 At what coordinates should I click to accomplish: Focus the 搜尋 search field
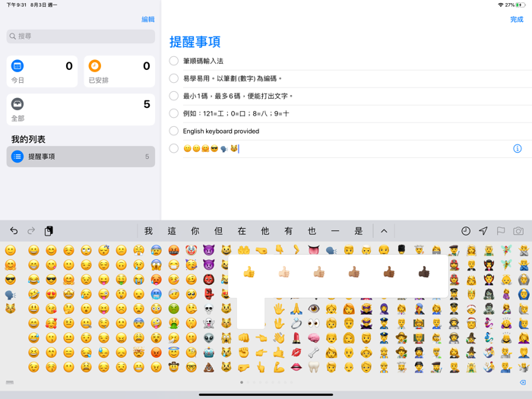click(x=81, y=36)
